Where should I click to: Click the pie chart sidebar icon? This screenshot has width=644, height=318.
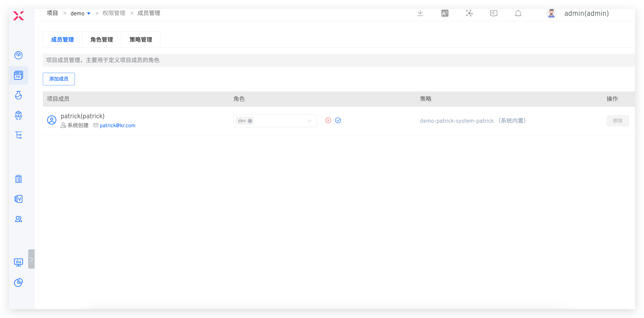click(x=18, y=282)
